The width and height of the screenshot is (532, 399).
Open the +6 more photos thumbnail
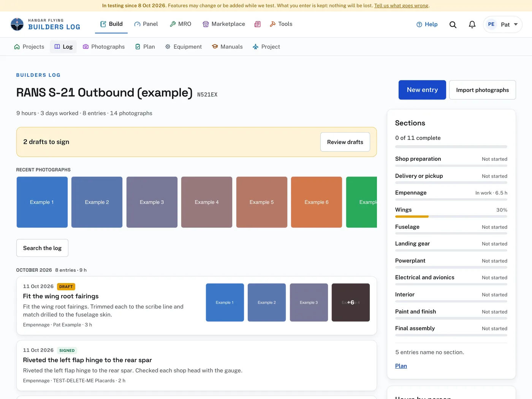pos(351,302)
